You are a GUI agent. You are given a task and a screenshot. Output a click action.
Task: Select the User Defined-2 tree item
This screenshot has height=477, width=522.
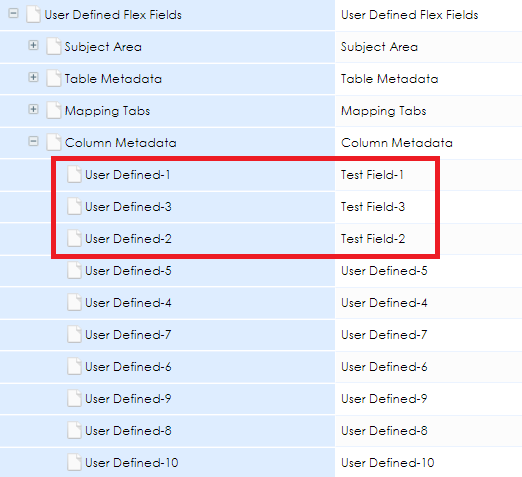[x=128, y=239]
